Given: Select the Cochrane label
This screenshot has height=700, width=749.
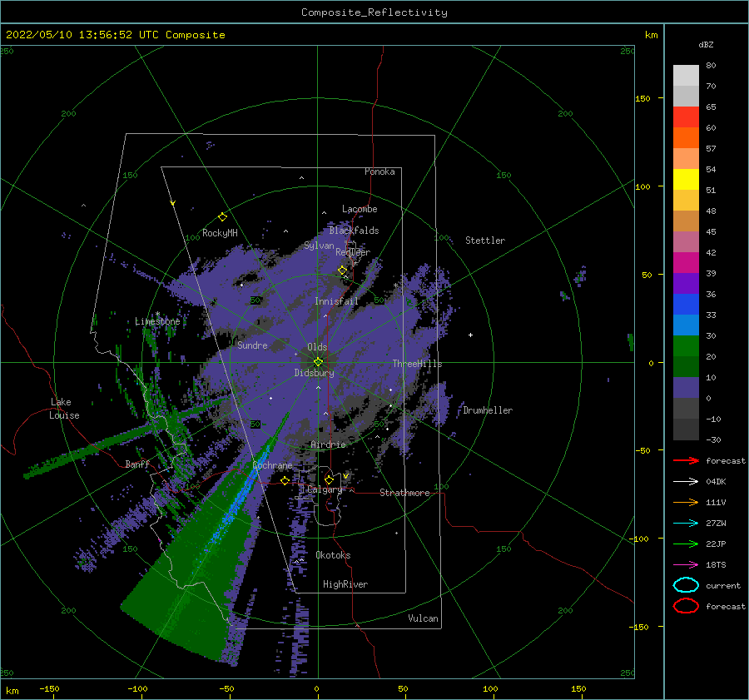Looking at the screenshot, I should pyautogui.click(x=272, y=465).
